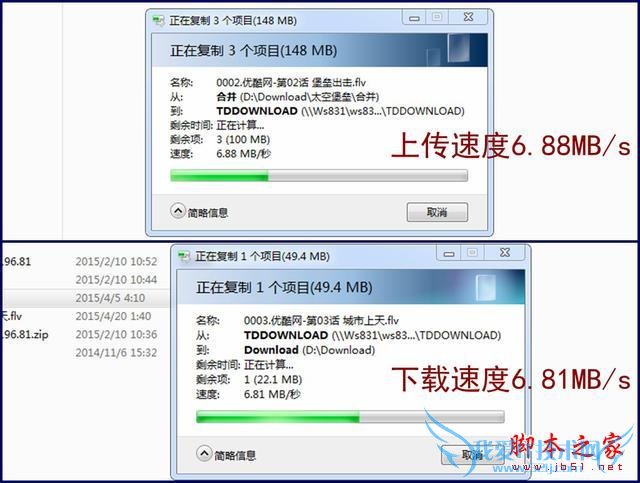Click the 合并 source folder link
The height and width of the screenshot is (483, 640).
(226, 97)
